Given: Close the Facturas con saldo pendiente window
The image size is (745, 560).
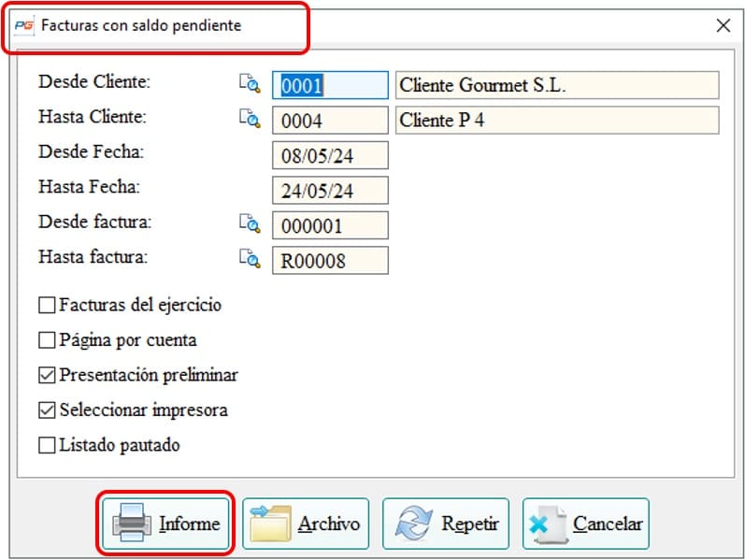Looking at the screenshot, I should click(724, 25).
